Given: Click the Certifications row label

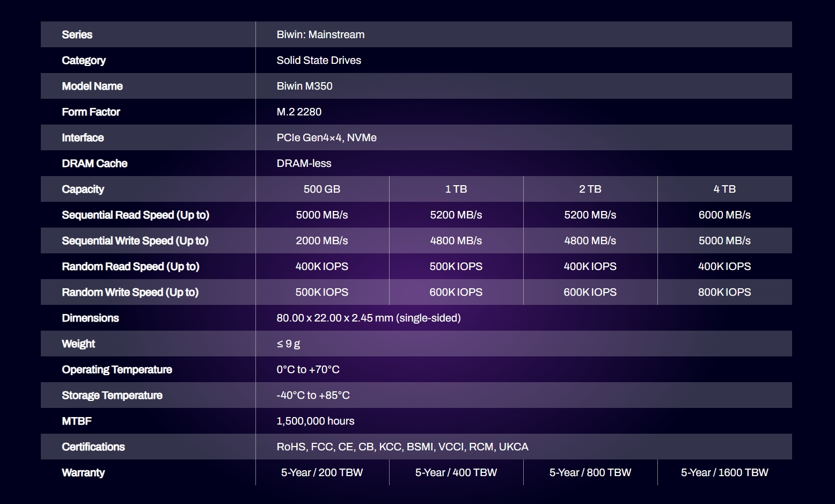Looking at the screenshot, I should pos(93,447).
